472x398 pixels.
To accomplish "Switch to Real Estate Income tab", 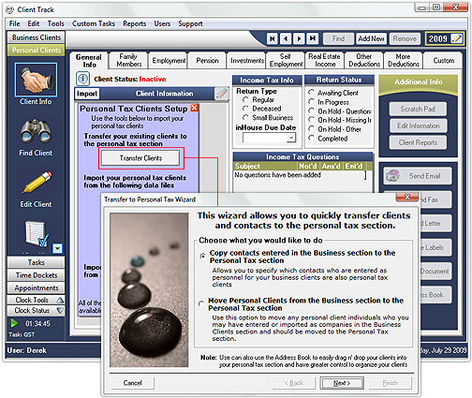I will (x=324, y=60).
